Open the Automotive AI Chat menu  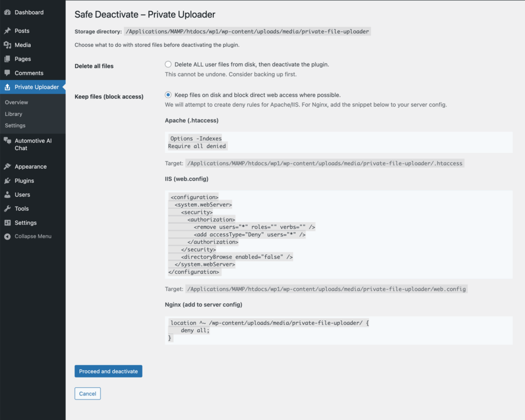click(33, 144)
